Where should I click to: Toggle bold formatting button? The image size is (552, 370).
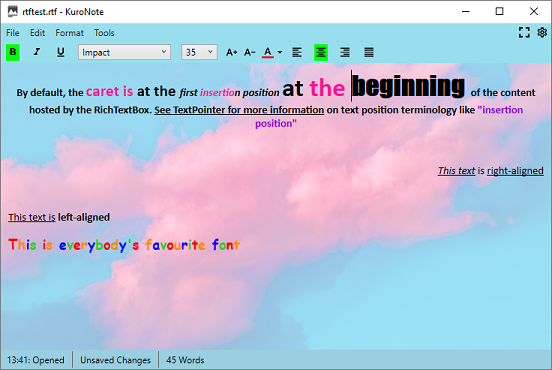tap(13, 52)
